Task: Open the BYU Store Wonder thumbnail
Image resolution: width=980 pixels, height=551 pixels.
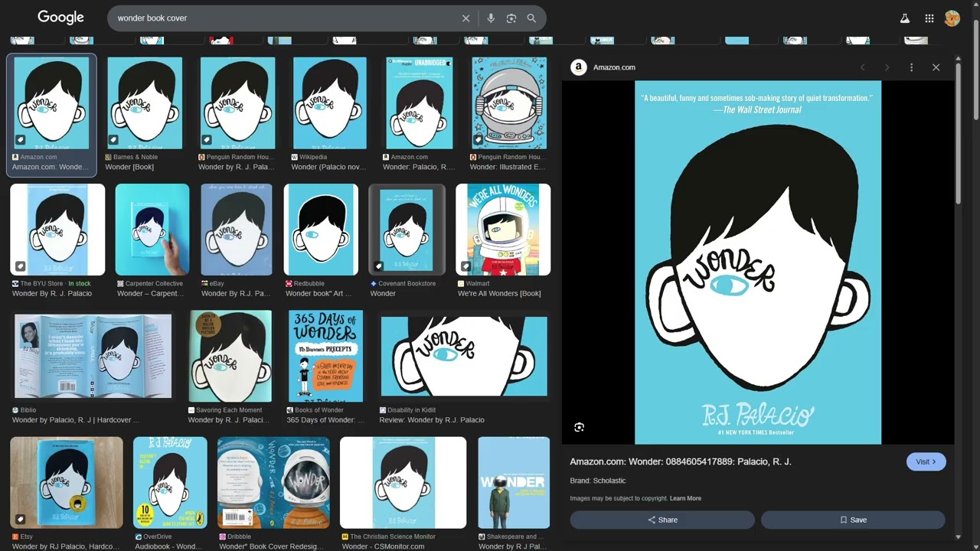Action: pyautogui.click(x=57, y=230)
